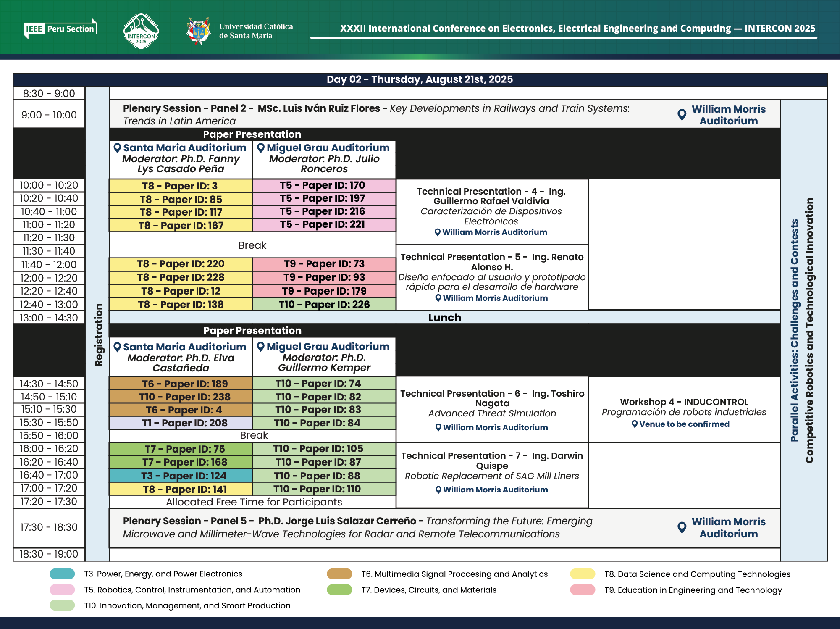The height and width of the screenshot is (629, 840).
Task: Click the Universidad Católica de Santa María crest
Action: click(x=198, y=31)
